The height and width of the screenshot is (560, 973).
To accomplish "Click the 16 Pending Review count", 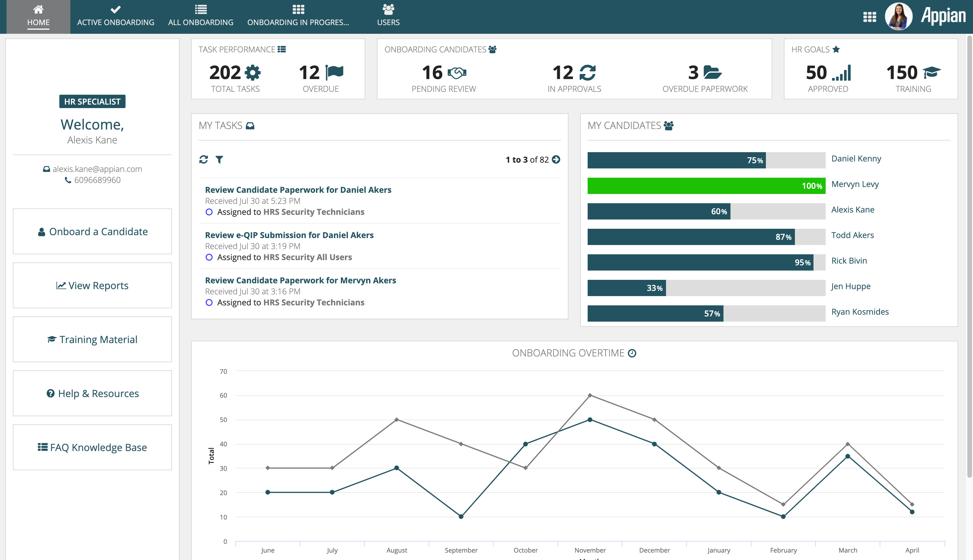I will click(432, 72).
